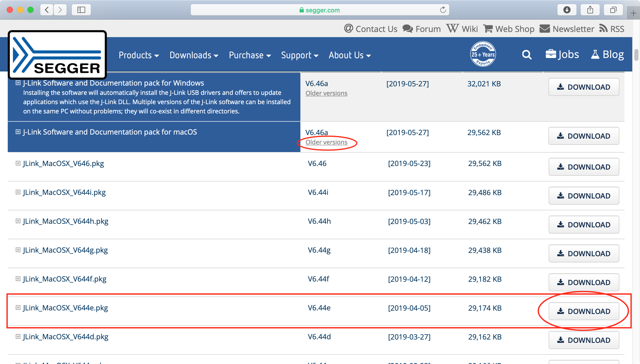Click Older versions link under macOS
640x364 pixels.
326,142
